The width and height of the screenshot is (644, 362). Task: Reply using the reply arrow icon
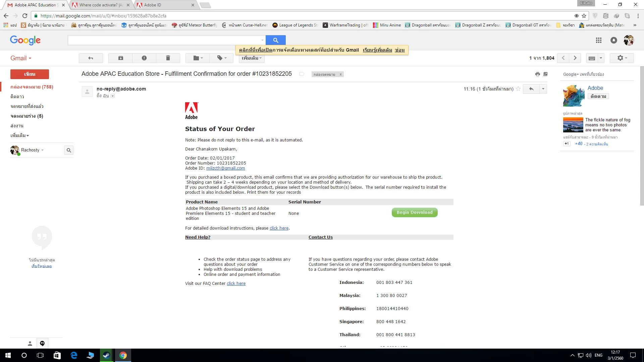pos(531,89)
